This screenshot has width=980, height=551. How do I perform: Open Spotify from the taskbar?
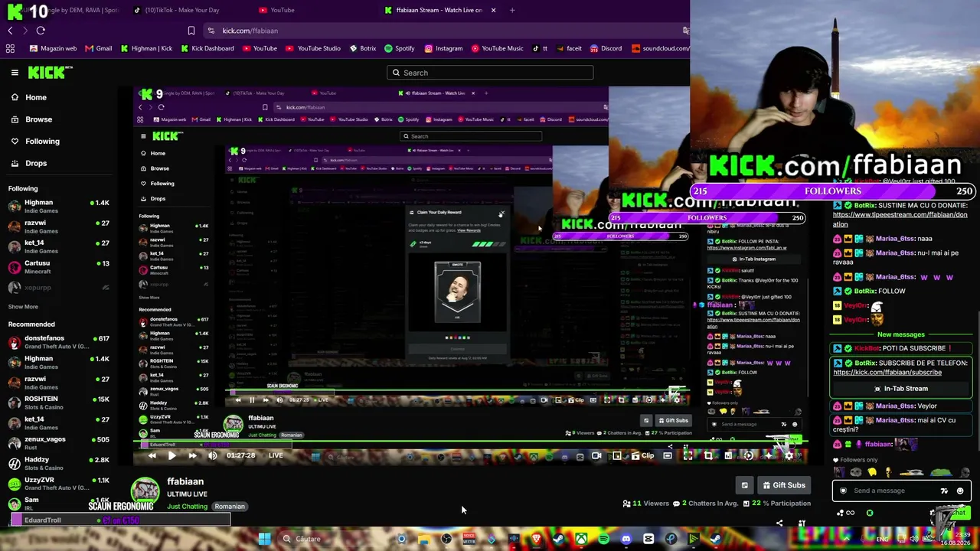[604, 539]
